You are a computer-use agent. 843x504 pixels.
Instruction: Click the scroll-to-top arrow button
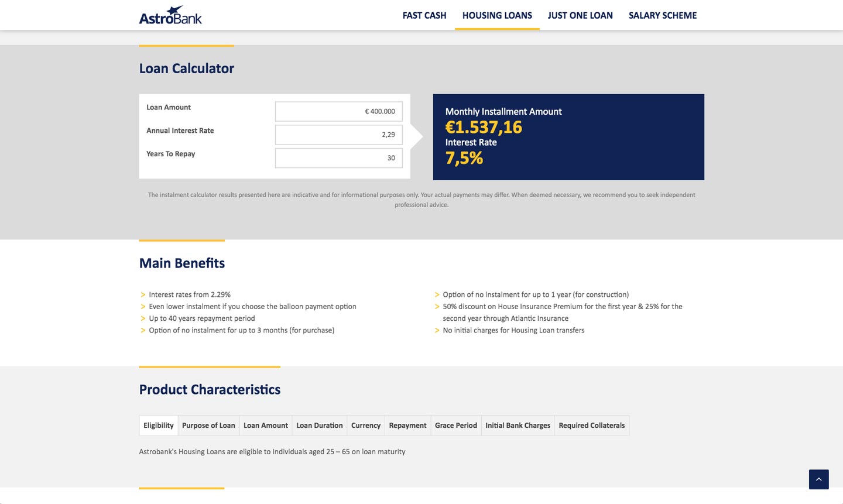click(x=818, y=479)
